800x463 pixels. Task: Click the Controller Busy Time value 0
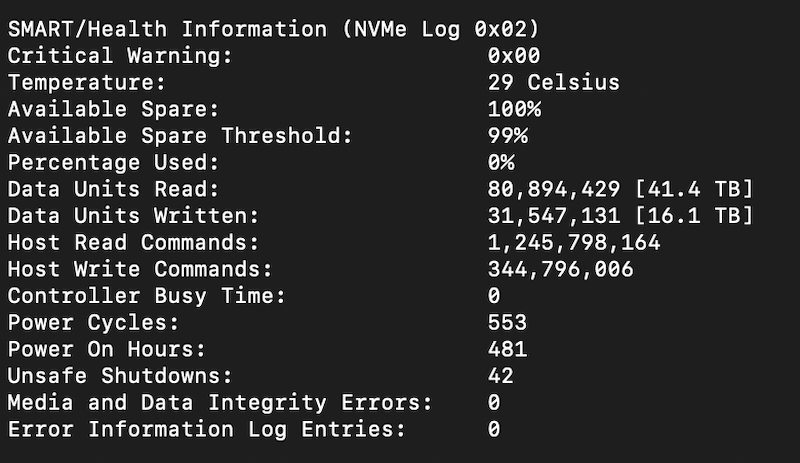(x=494, y=296)
